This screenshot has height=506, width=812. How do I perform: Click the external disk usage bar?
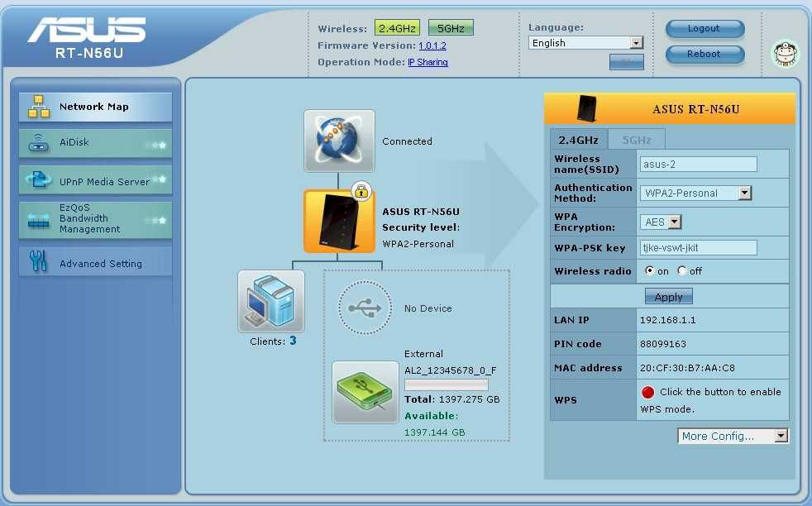[x=447, y=384]
